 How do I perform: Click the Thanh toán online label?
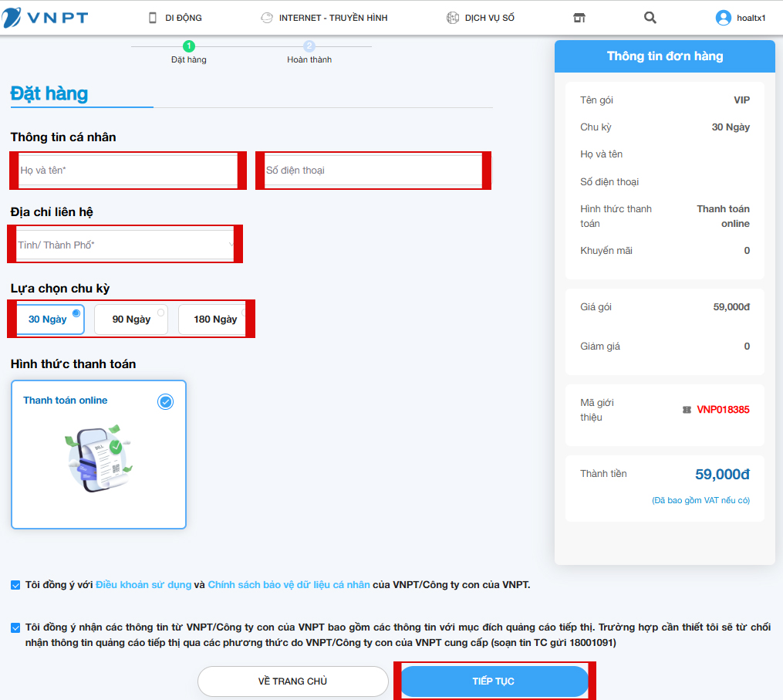(66, 401)
